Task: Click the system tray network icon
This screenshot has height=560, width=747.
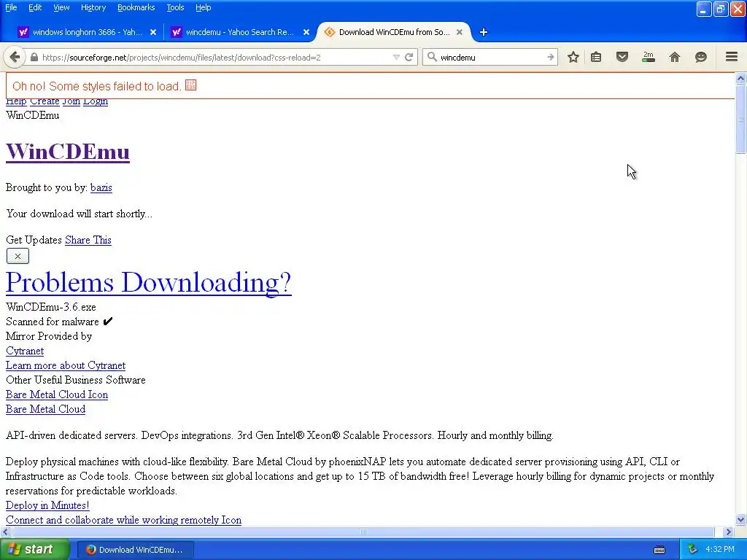Action: pyautogui.click(x=692, y=550)
